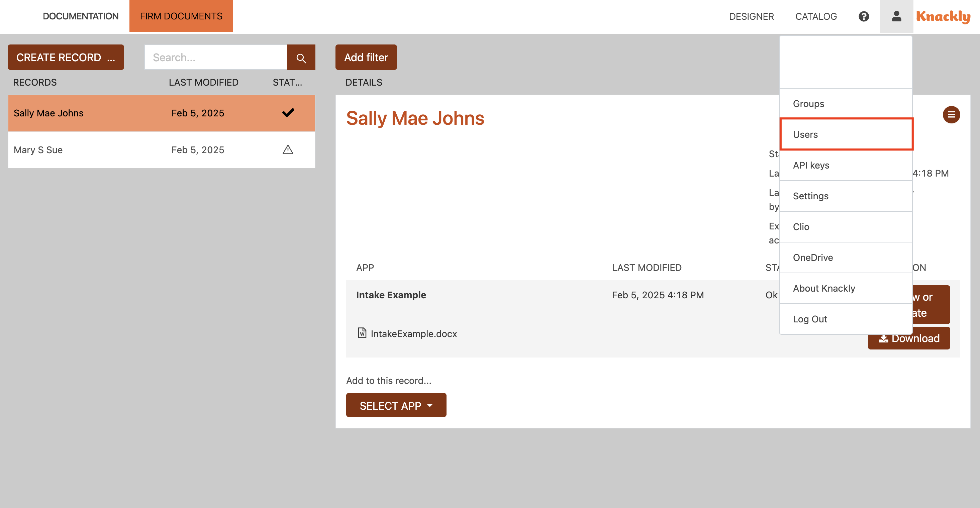Click the Add filter button

point(366,58)
